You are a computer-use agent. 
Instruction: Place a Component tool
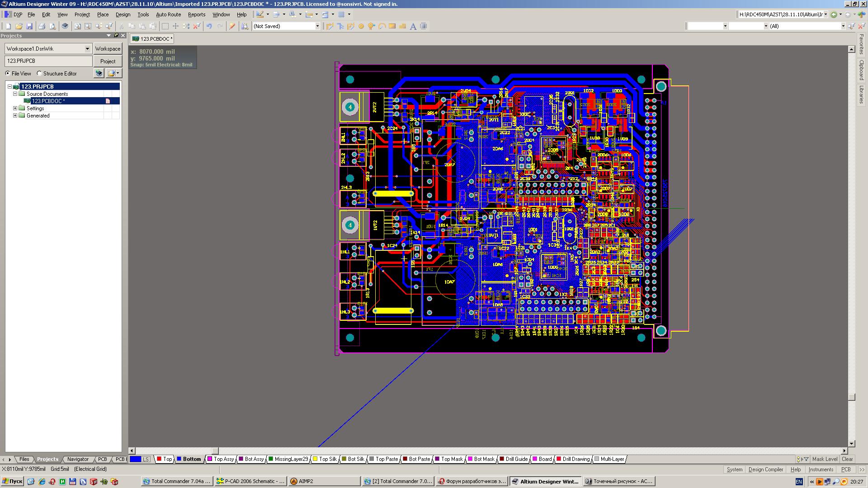tap(424, 26)
